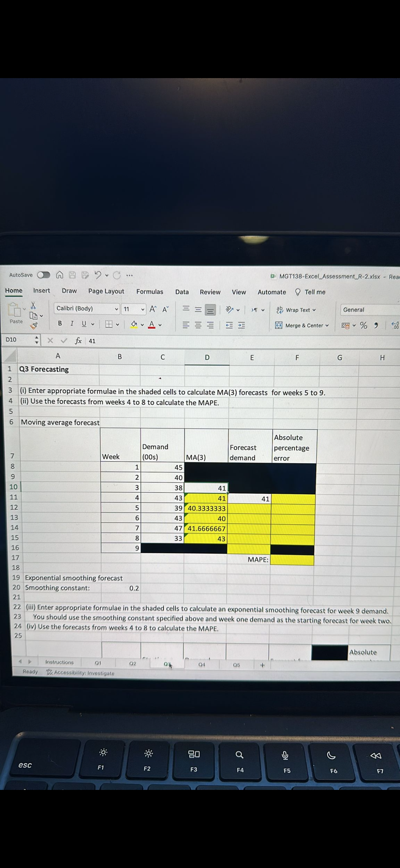Viewport: 400px width, 868px height.
Task: Open the Insert ribbon tab
Action: [x=41, y=291]
